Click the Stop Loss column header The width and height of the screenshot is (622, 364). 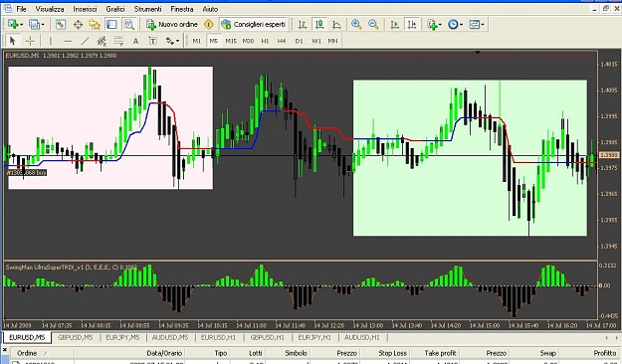(385, 353)
